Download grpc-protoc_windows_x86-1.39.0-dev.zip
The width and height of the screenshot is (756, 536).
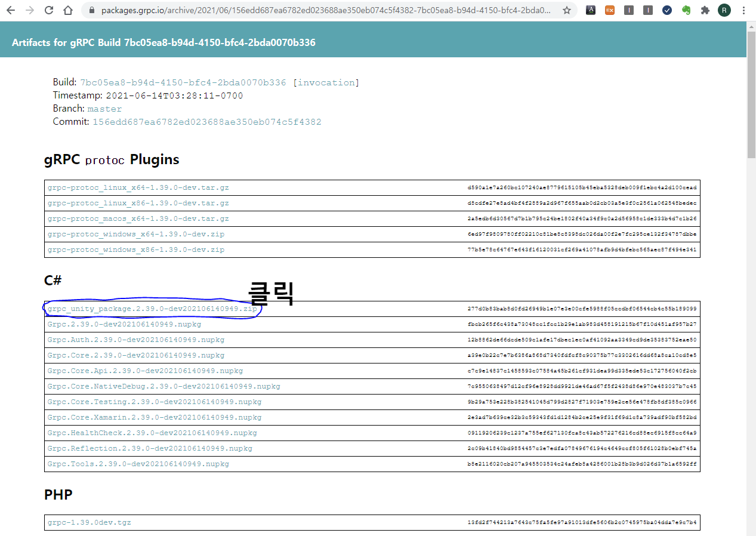pyautogui.click(x=136, y=249)
